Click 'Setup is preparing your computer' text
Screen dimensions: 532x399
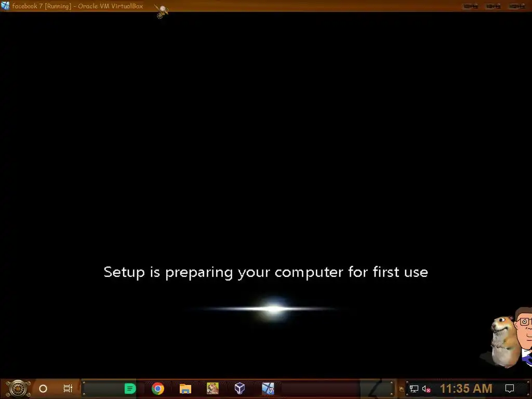click(265, 272)
